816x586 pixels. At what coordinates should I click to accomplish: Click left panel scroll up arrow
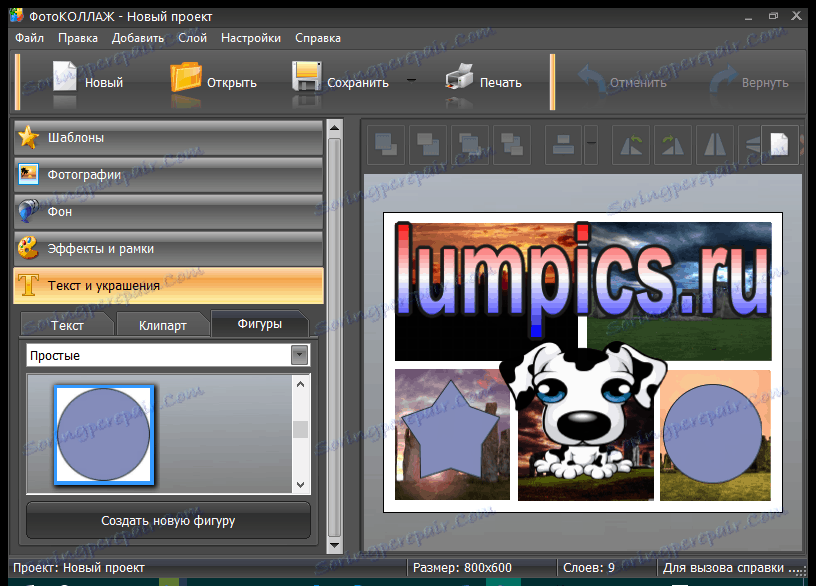pos(335,127)
